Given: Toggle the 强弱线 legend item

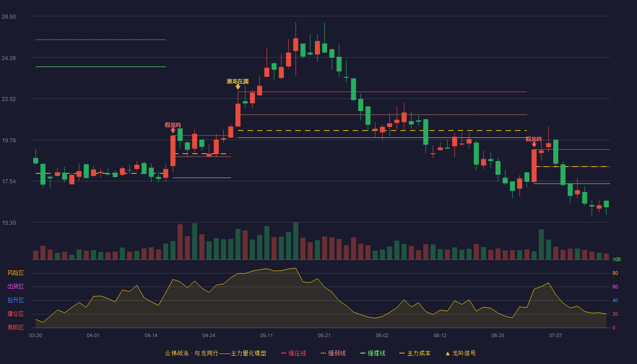Looking at the screenshot, I should click(333, 353).
